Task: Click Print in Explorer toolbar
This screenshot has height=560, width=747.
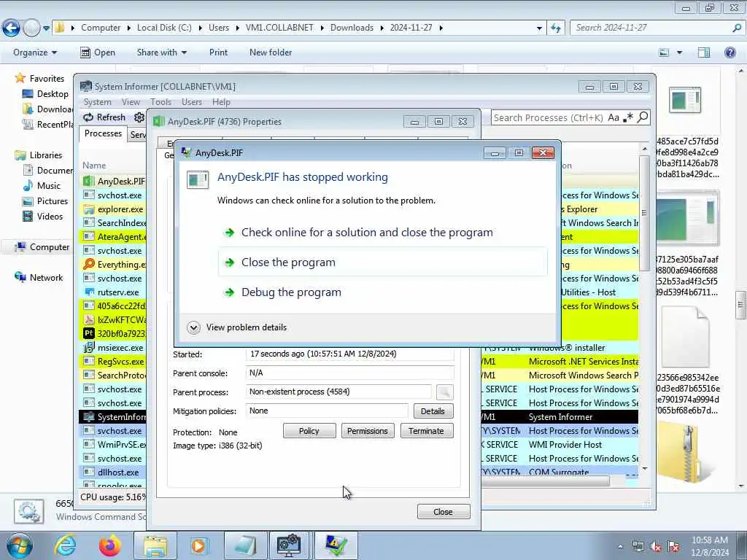Action: (218, 52)
